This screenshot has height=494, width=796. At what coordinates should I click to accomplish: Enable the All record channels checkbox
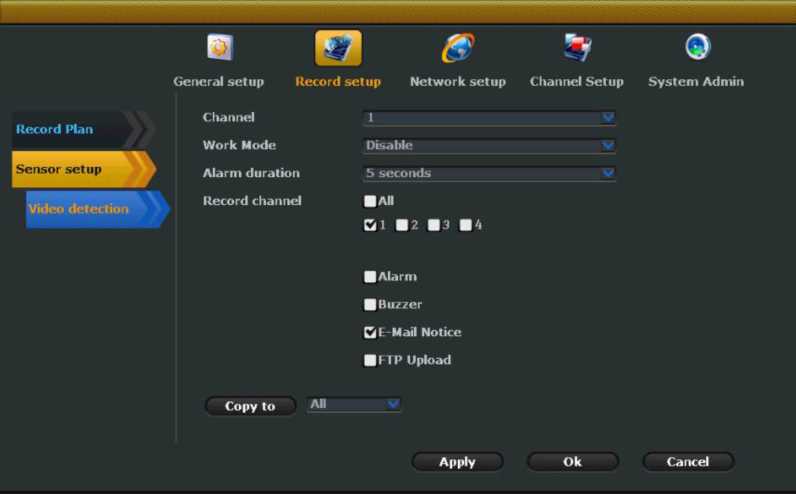point(370,201)
